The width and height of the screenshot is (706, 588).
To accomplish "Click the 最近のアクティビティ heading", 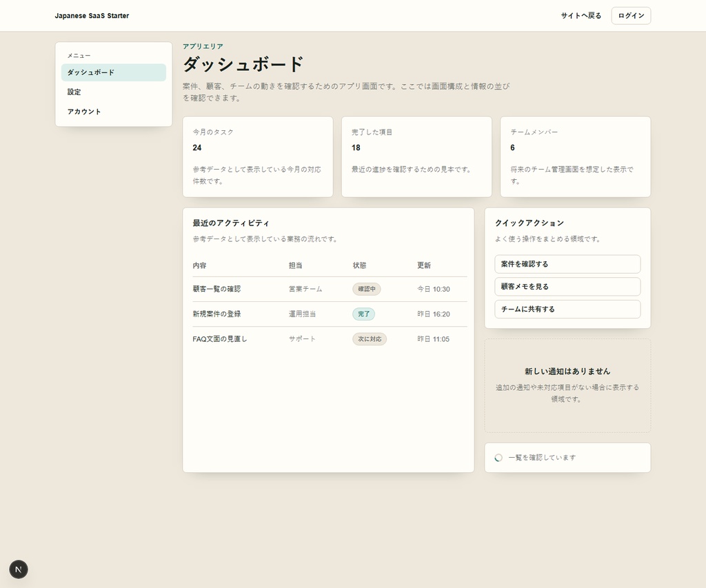I will click(x=231, y=223).
